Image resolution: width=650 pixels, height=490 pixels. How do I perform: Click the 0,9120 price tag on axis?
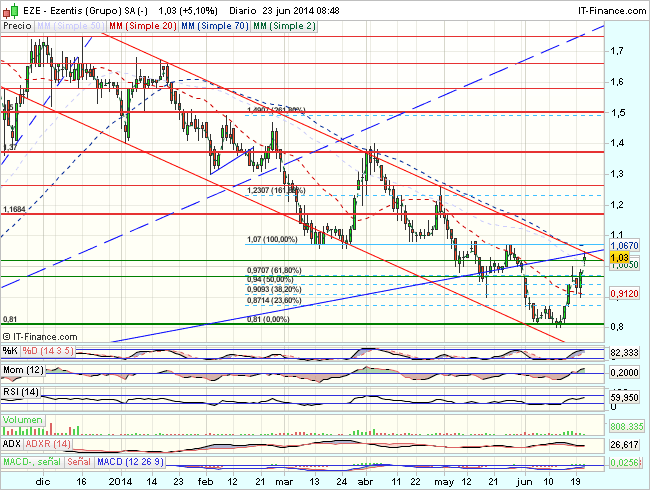tap(624, 294)
